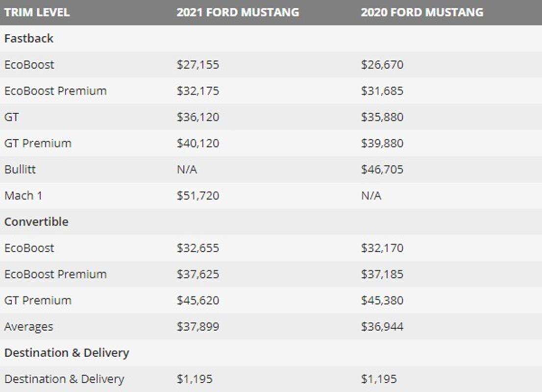Click the Averages row label
The width and height of the screenshot is (542, 392).
pos(28,326)
